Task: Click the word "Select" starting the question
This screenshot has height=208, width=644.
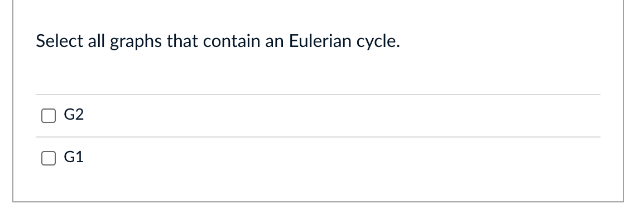Action: 60,41
